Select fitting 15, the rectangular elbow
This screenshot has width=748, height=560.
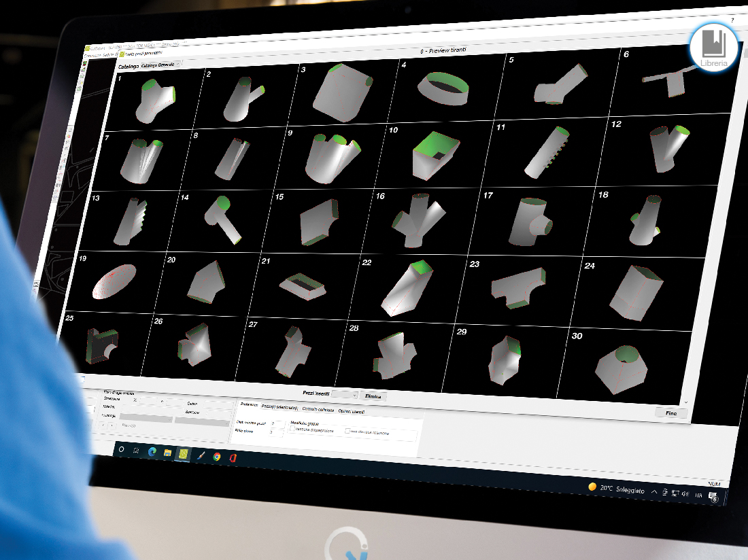point(319,222)
